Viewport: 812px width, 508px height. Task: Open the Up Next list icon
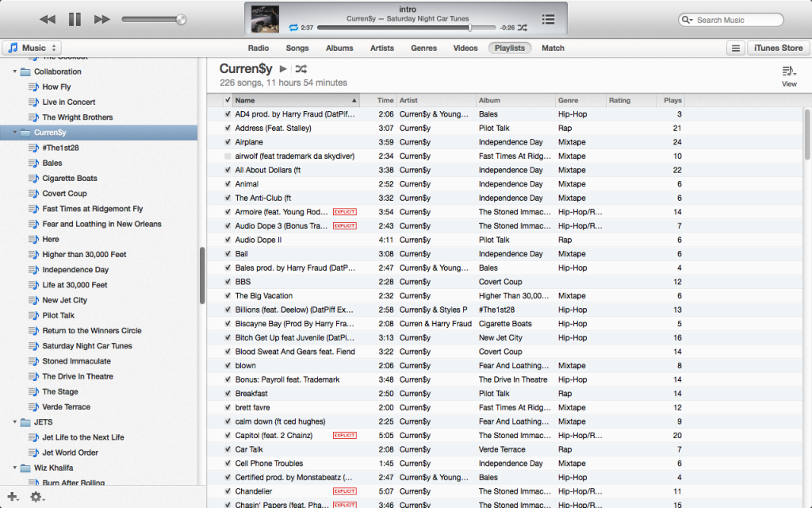[548, 19]
